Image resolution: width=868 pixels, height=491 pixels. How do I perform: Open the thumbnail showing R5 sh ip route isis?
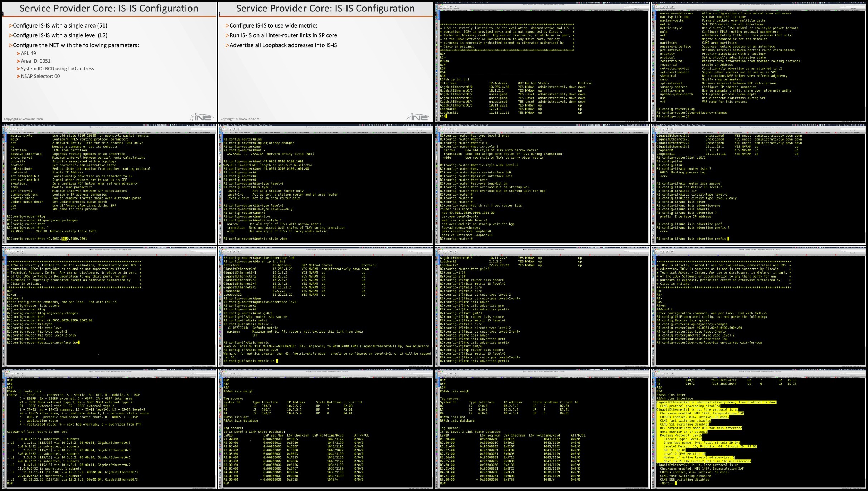point(109,429)
